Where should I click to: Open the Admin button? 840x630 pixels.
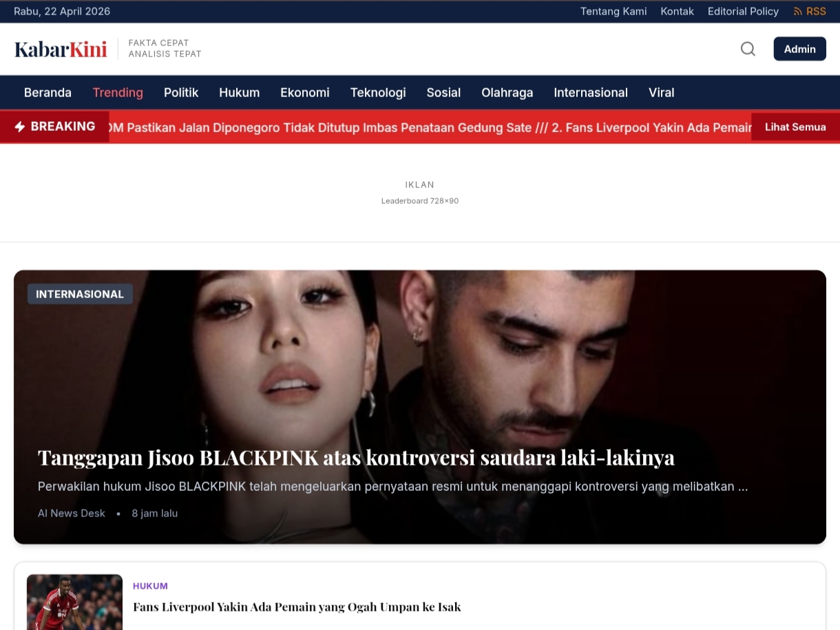799,49
